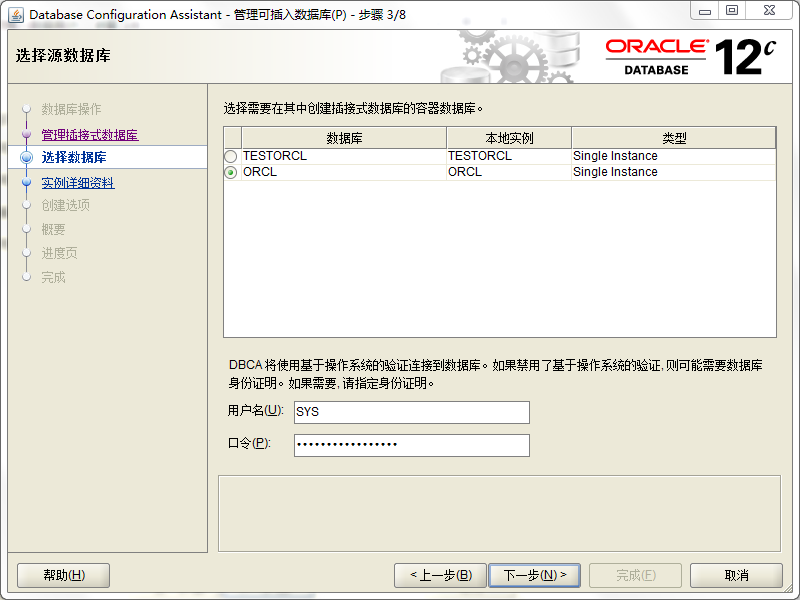Click the ORCL database name cell
The width and height of the screenshot is (800, 600).
344,172
